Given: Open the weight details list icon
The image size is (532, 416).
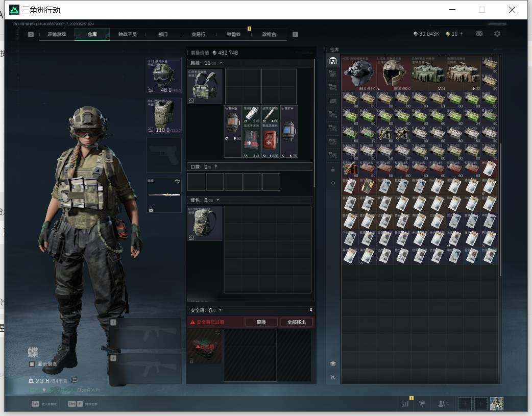Looking at the screenshot, I should (x=75, y=380).
